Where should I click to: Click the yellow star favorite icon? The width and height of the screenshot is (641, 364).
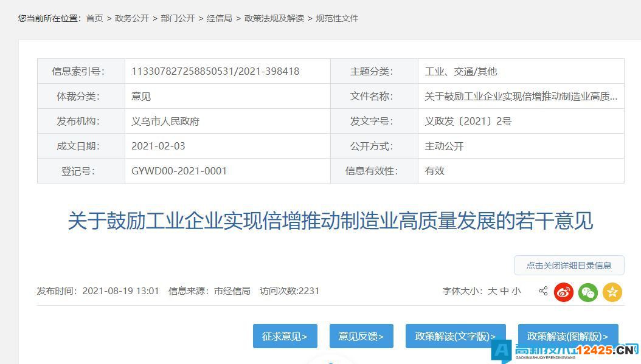coord(612,292)
